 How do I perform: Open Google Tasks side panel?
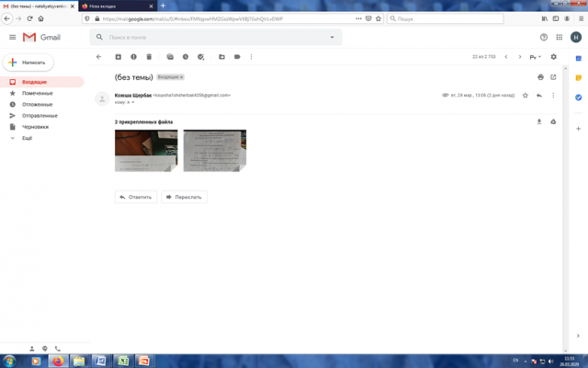pos(578,98)
